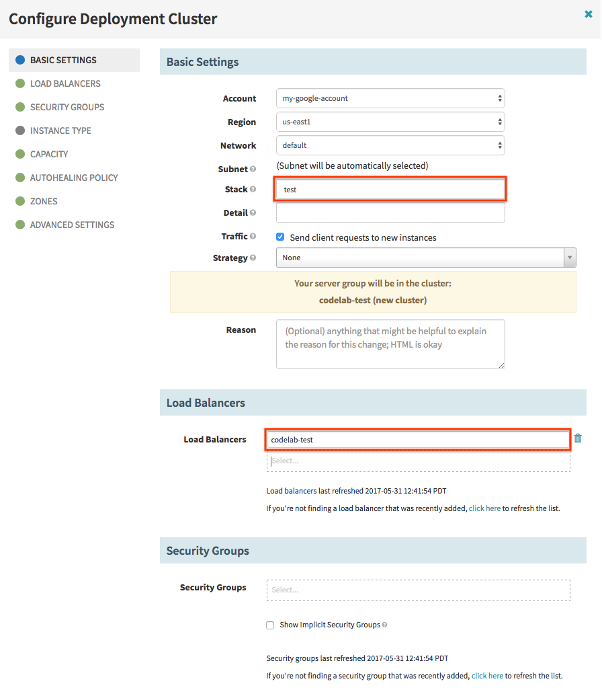
Task: Enable Show Implicit Security Groups checkbox
Action: click(x=270, y=625)
